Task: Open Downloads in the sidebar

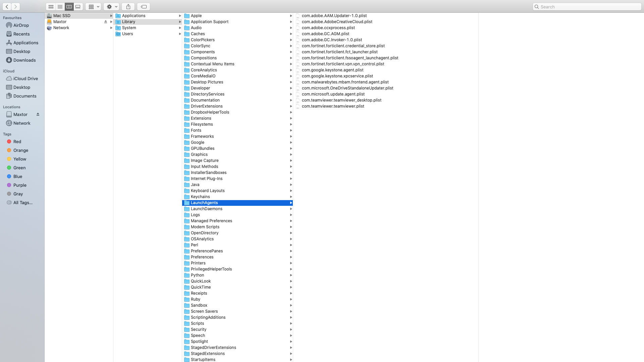Action: pos(24,60)
